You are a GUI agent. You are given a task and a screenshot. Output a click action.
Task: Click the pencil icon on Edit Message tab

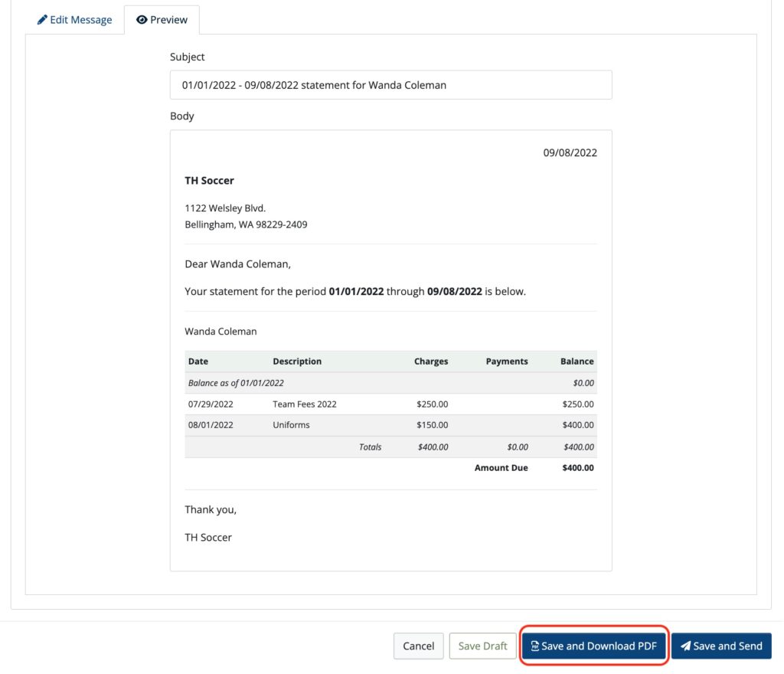(42, 19)
